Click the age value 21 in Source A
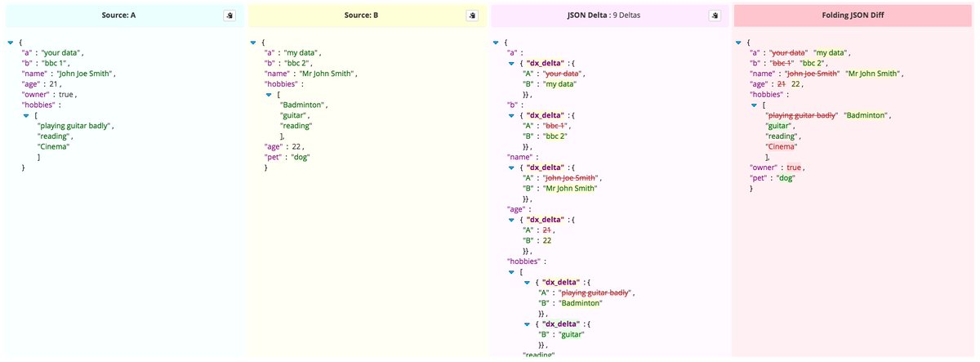The height and width of the screenshot is (362, 980). pos(54,84)
